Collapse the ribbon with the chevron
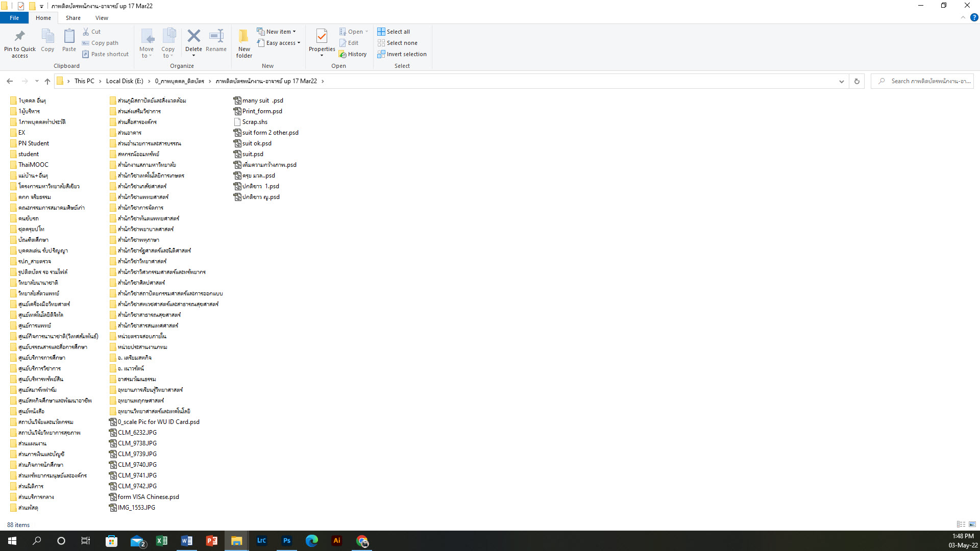The image size is (980, 551). pyautogui.click(x=963, y=17)
